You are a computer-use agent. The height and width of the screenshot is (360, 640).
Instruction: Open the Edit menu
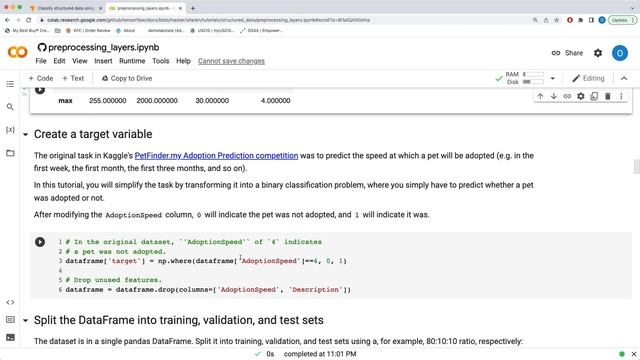pyautogui.click(x=59, y=61)
